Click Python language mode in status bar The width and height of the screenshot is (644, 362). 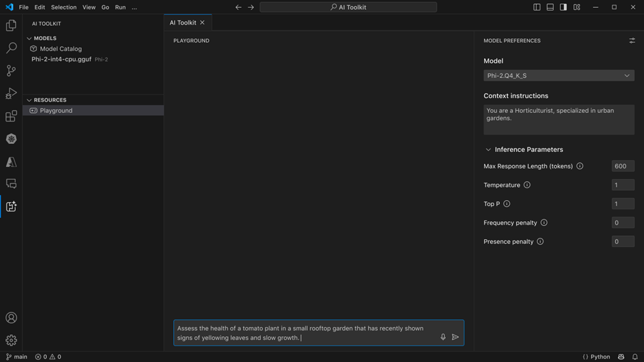point(596,357)
